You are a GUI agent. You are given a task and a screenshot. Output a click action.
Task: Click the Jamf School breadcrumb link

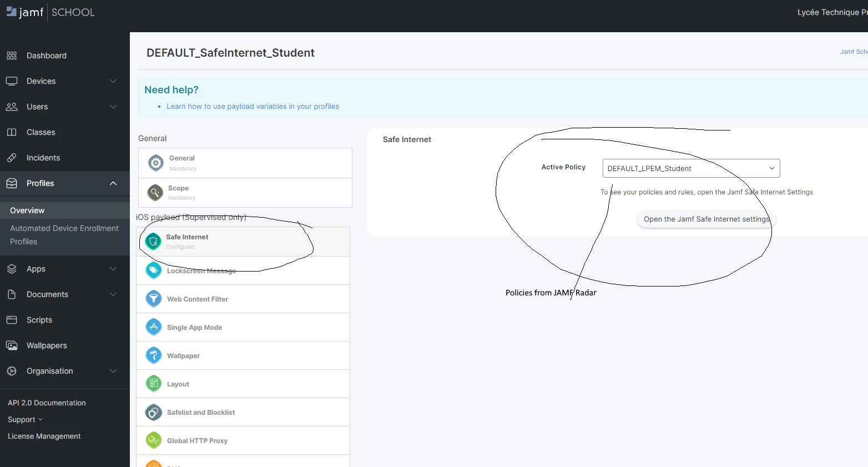pyautogui.click(x=854, y=52)
